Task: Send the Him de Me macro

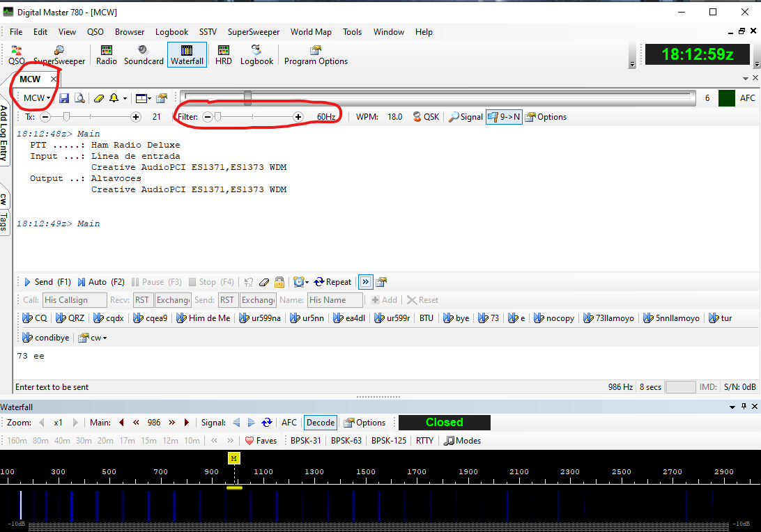Action: coord(203,318)
